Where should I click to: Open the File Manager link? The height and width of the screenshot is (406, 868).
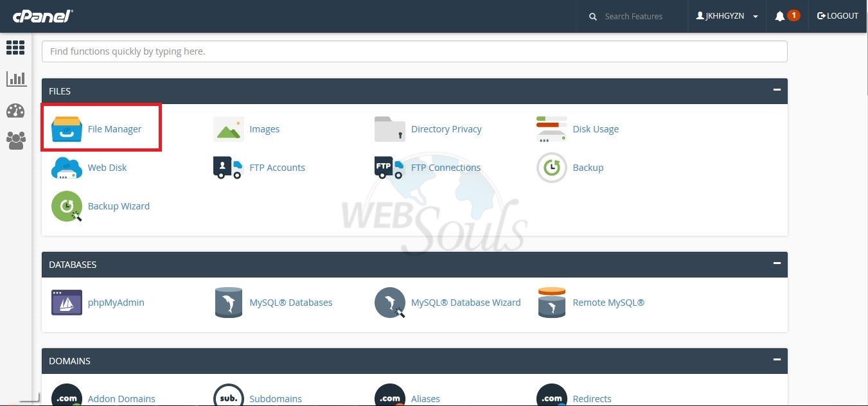pyautogui.click(x=114, y=129)
